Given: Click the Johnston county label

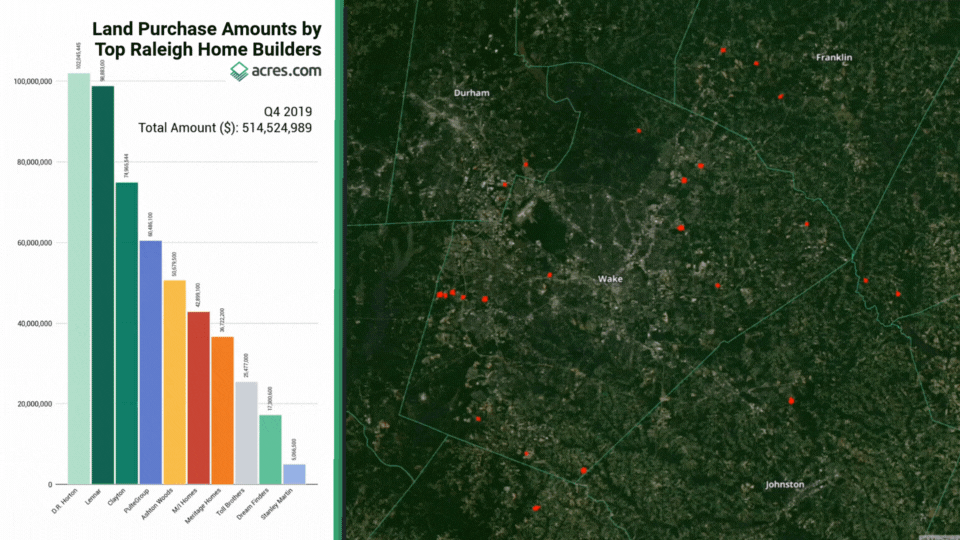Looking at the screenshot, I should 784,484.
